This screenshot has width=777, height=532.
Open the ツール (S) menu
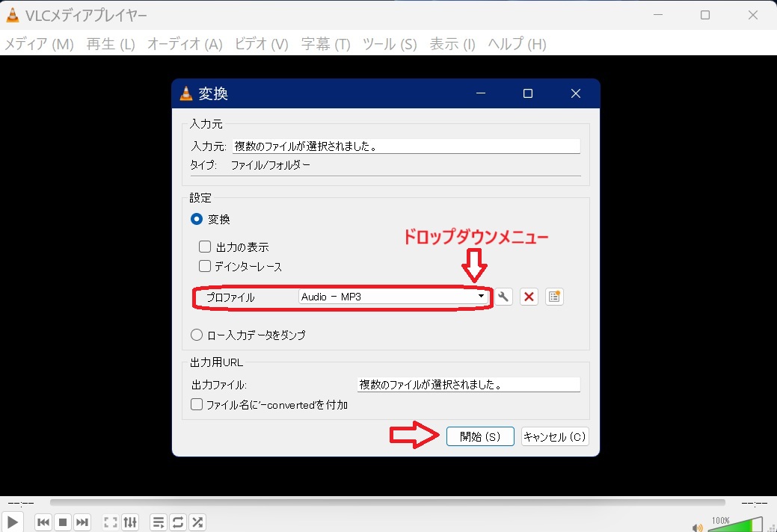(390, 44)
